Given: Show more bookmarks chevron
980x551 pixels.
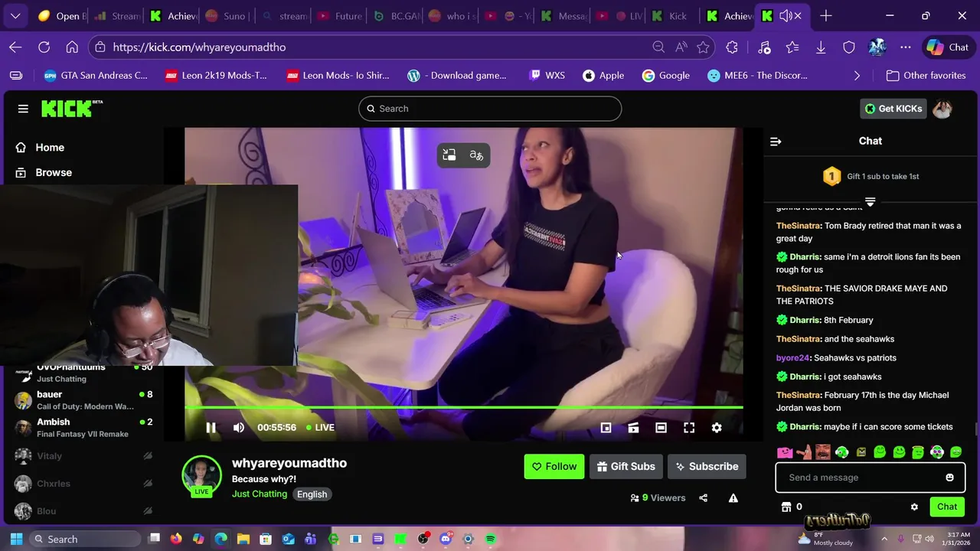Looking at the screenshot, I should [x=857, y=76].
